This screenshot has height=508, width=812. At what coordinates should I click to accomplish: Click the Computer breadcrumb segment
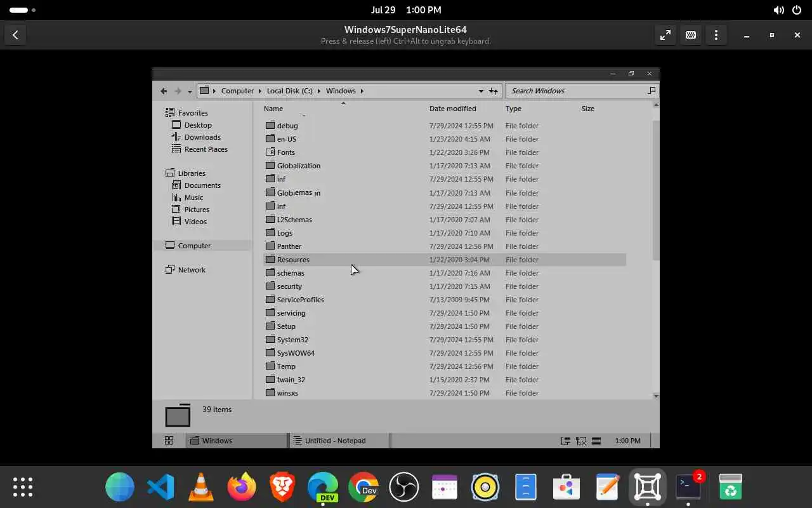pos(237,91)
